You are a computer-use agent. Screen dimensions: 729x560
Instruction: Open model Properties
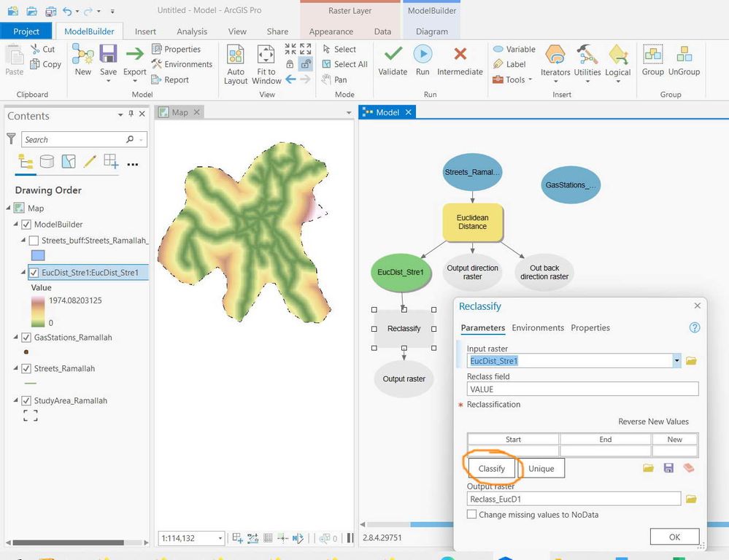click(x=176, y=49)
